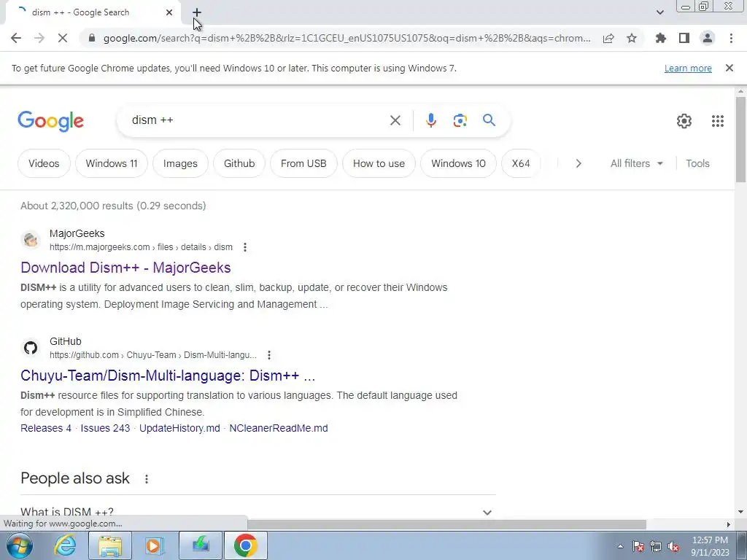The width and height of the screenshot is (747, 560).
Task: Click the horizontal scrollbar thumb
Action: click(x=446, y=524)
